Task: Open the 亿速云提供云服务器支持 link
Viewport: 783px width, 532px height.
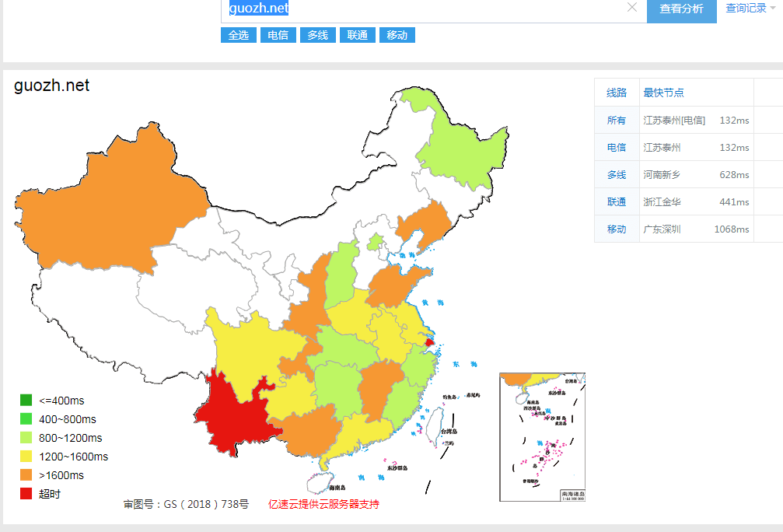Action: [323, 504]
